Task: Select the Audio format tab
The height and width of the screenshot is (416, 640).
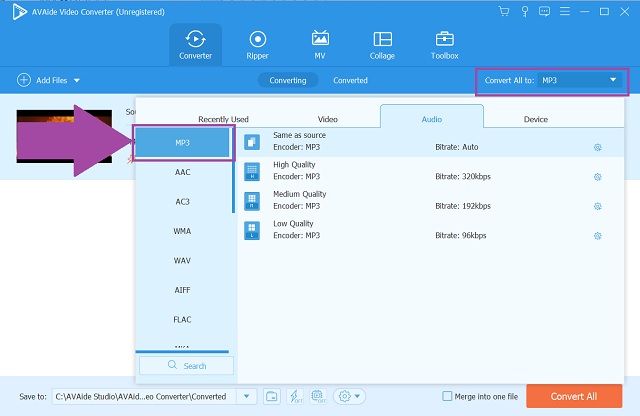Action: (432, 117)
